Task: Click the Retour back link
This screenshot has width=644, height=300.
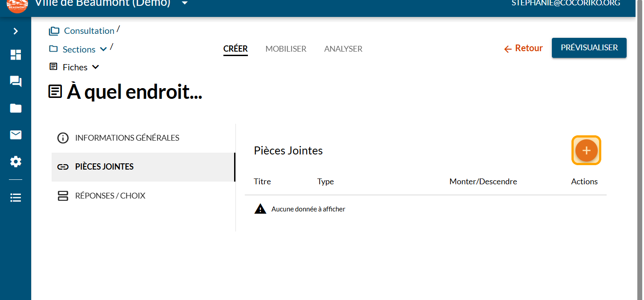Action: [523, 49]
